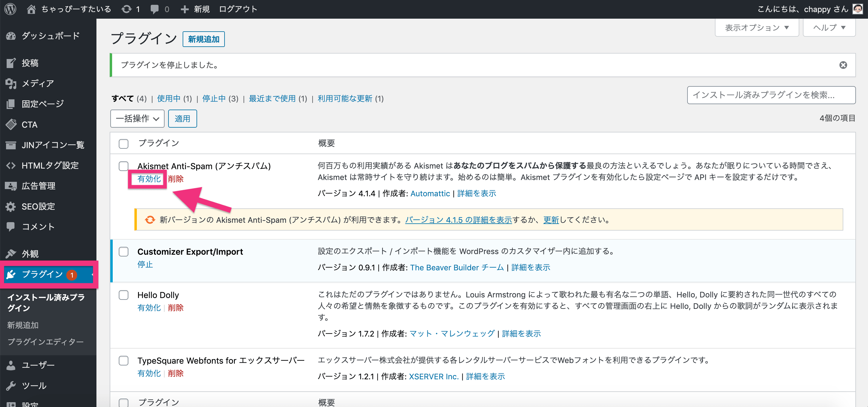Click the ログアウト link in admin bar

click(238, 9)
